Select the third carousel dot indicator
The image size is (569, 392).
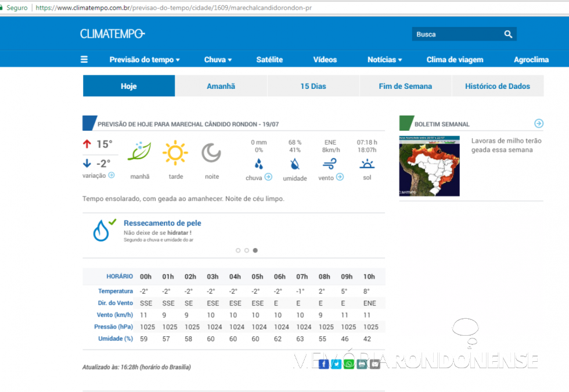click(255, 250)
